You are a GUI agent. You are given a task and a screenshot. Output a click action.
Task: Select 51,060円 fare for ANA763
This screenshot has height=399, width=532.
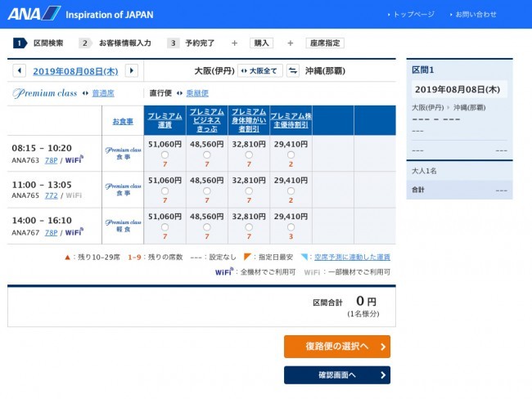coord(165,155)
